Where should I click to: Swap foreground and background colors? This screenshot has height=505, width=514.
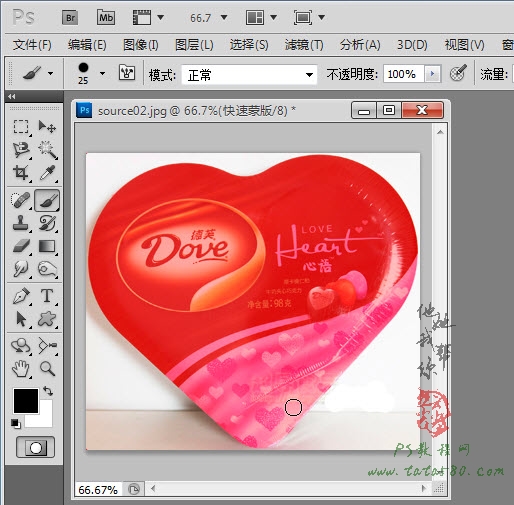tap(48, 391)
